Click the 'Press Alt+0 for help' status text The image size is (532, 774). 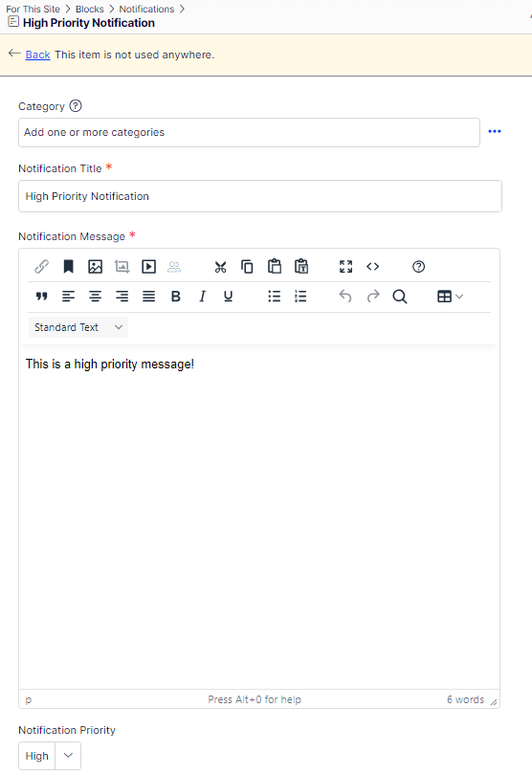(255, 699)
